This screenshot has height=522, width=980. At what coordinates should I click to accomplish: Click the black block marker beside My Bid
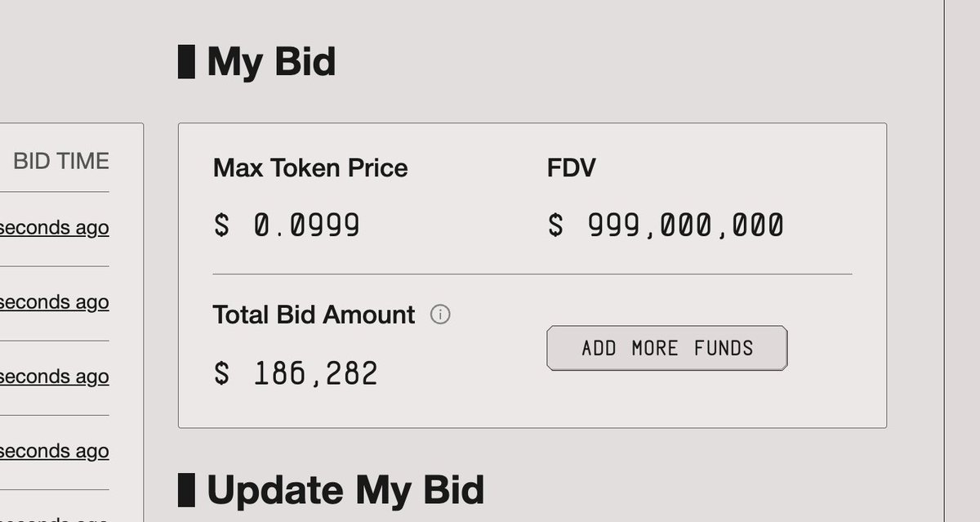tap(186, 62)
